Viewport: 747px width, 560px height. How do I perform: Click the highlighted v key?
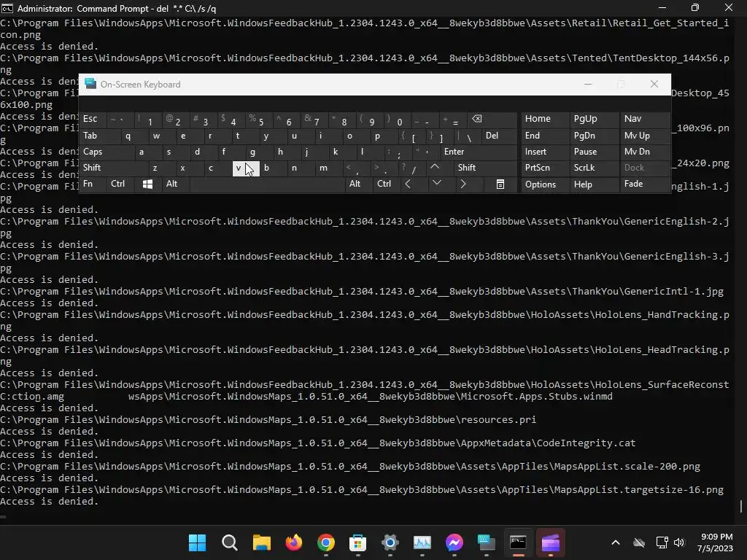tap(246, 168)
